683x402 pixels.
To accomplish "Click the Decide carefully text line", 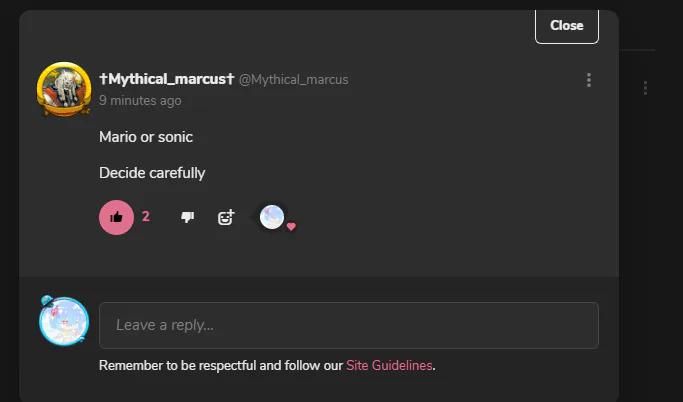I will [x=152, y=173].
